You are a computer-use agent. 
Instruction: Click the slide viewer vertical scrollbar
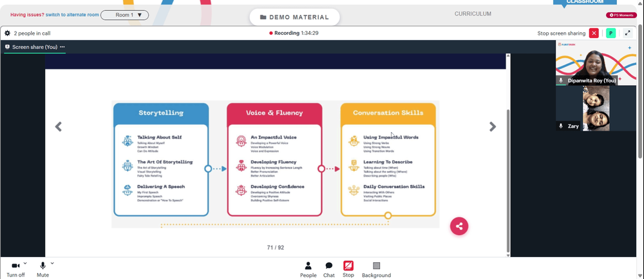click(x=508, y=181)
